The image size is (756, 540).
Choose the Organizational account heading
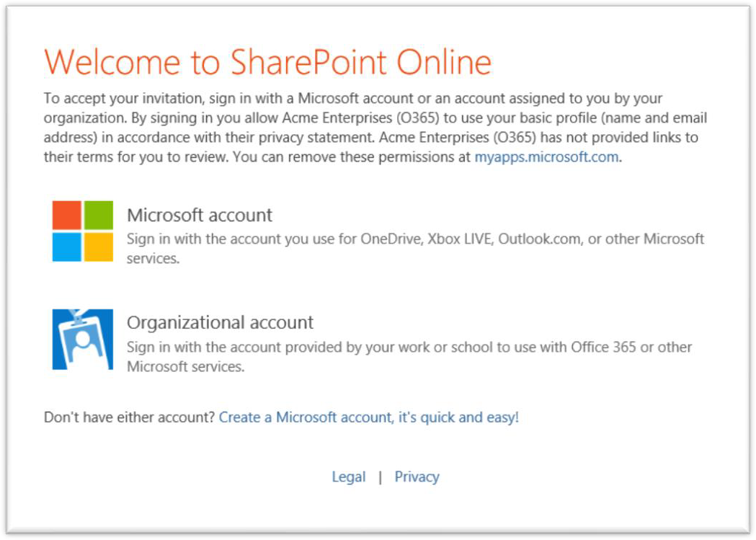(x=220, y=322)
